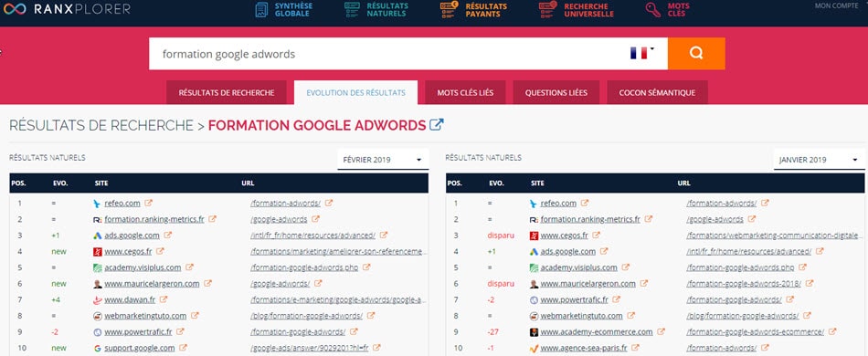Open external icon beside www.academy-ecommerce.com
This screenshot has width=868, height=356.
click(661, 331)
